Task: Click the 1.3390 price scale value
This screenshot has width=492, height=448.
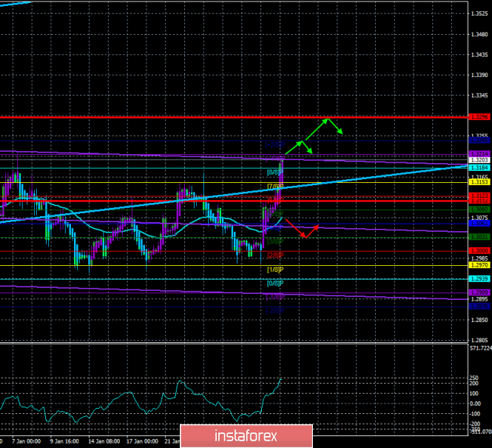Action: click(479, 75)
